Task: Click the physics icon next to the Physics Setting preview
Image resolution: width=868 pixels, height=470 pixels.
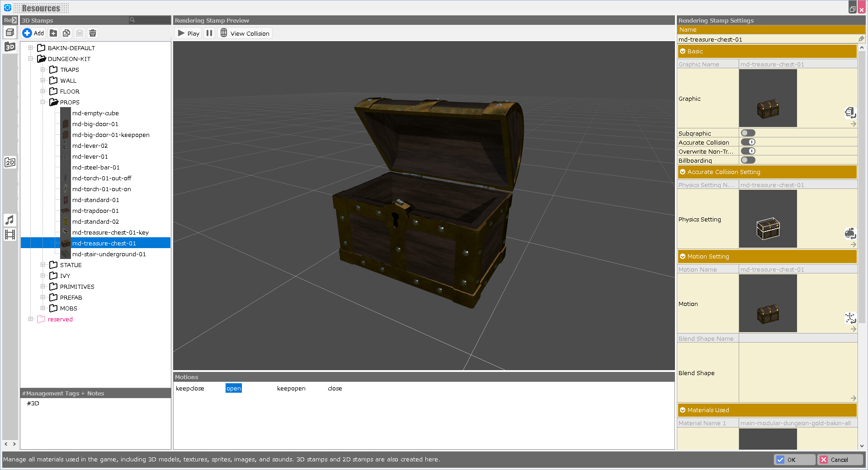Action: coord(850,234)
